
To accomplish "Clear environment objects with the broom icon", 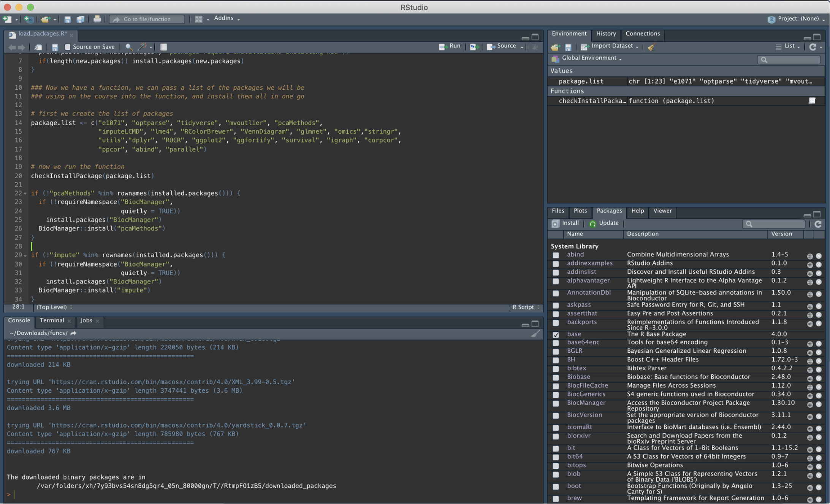I will tap(651, 47).
